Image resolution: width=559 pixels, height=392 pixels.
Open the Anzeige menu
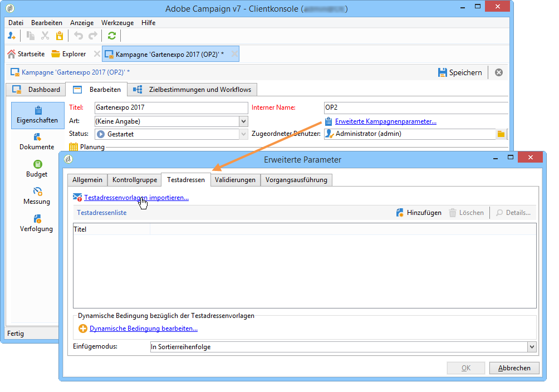click(x=82, y=23)
